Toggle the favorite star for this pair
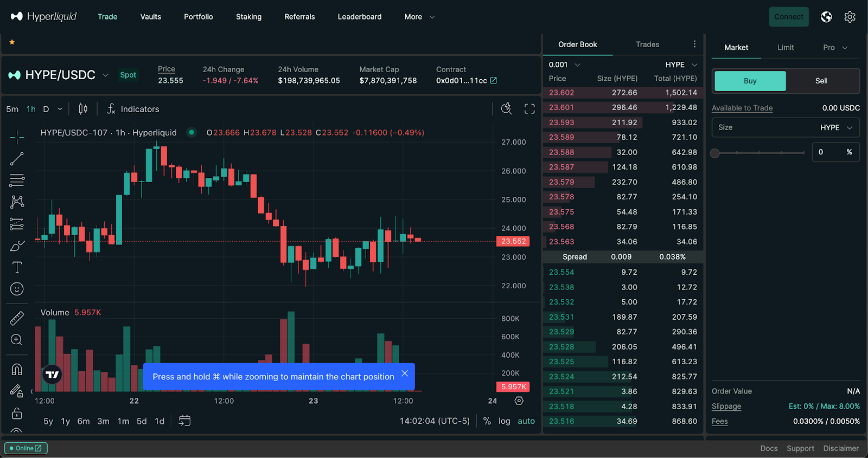 (x=12, y=42)
